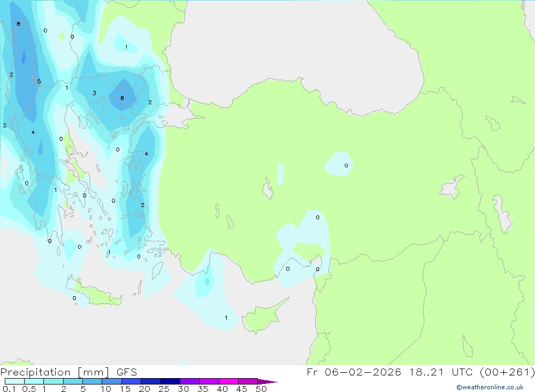
Task: Click the 30–35 mm violet legend swatch
Action: click(x=190, y=381)
